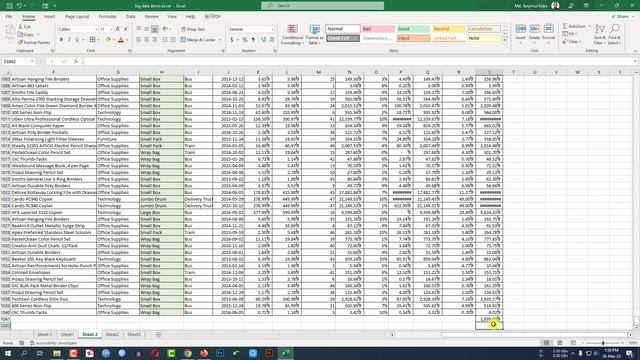640x360 pixels.
Task: Open Format as Table gallery
Action: pos(314,35)
